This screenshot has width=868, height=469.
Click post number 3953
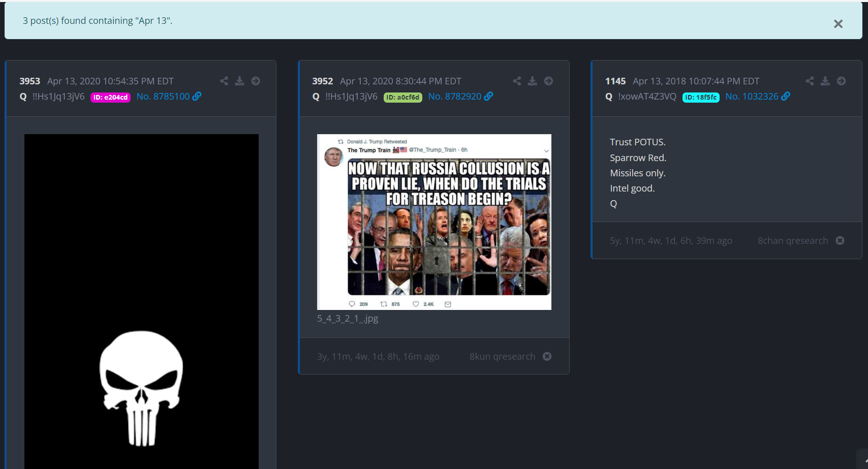tap(29, 81)
